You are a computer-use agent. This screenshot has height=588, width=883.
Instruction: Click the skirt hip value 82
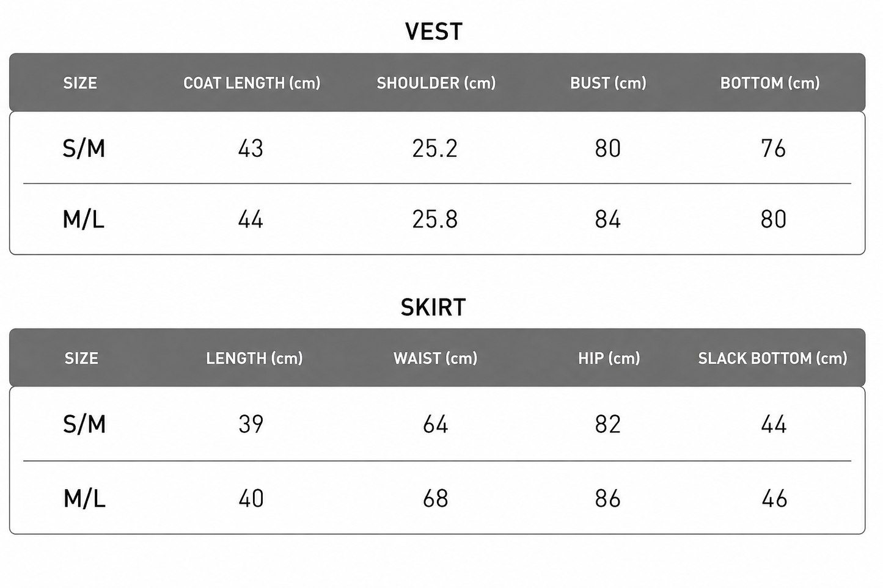pyautogui.click(x=608, y=424)
